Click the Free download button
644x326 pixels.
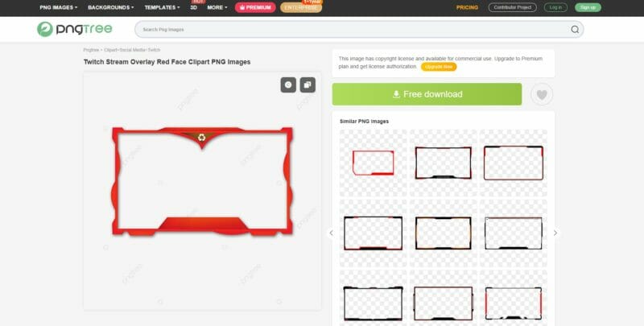click(x=427, y=94)
